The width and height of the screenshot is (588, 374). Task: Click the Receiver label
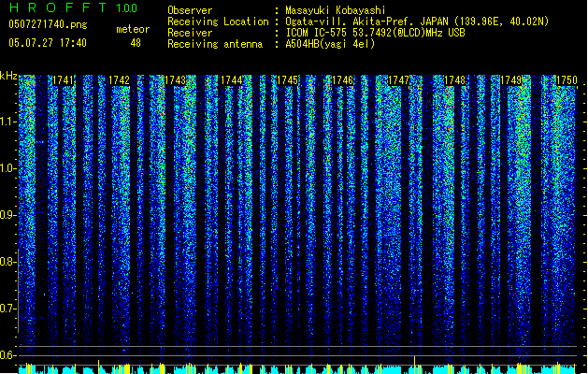(x=190, y=33)
